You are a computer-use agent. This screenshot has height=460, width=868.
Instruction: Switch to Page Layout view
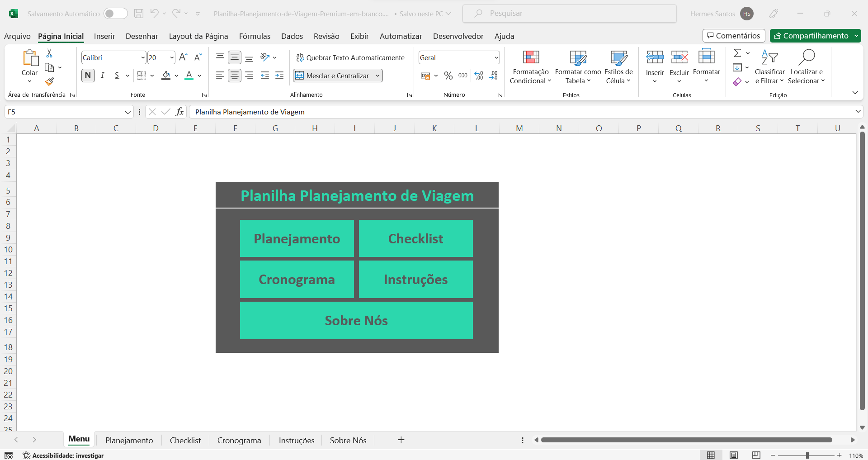734,455
